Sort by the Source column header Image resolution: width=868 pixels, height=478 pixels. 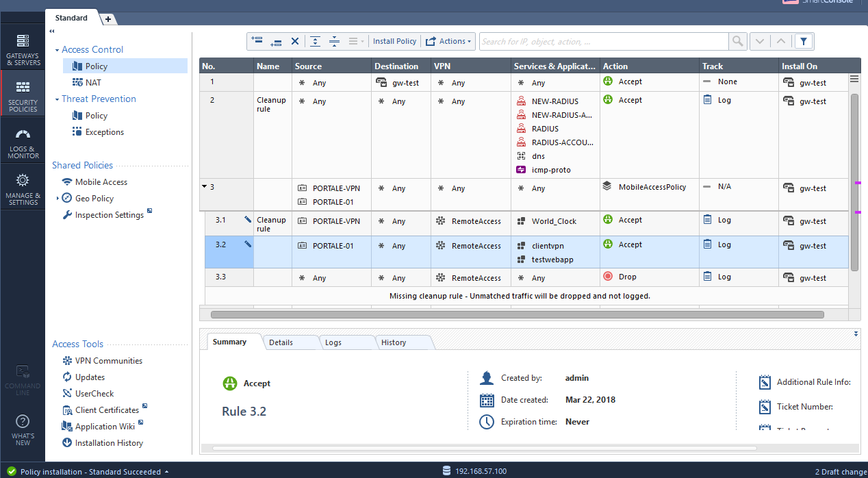tap(331, 66)
